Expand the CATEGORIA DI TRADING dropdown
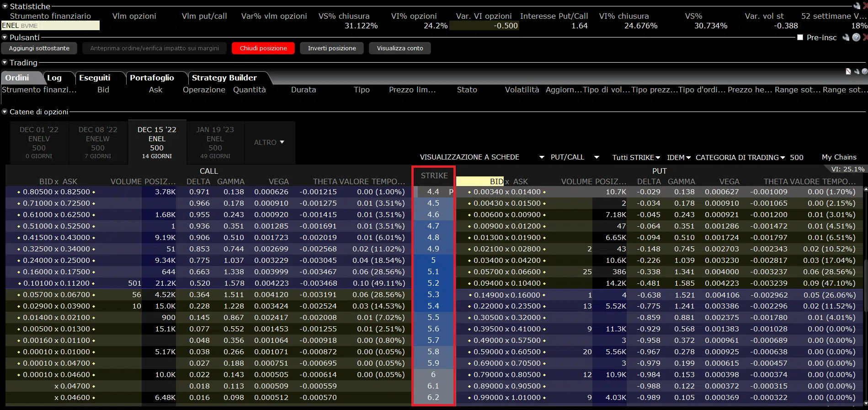 (x=740, y=157)
